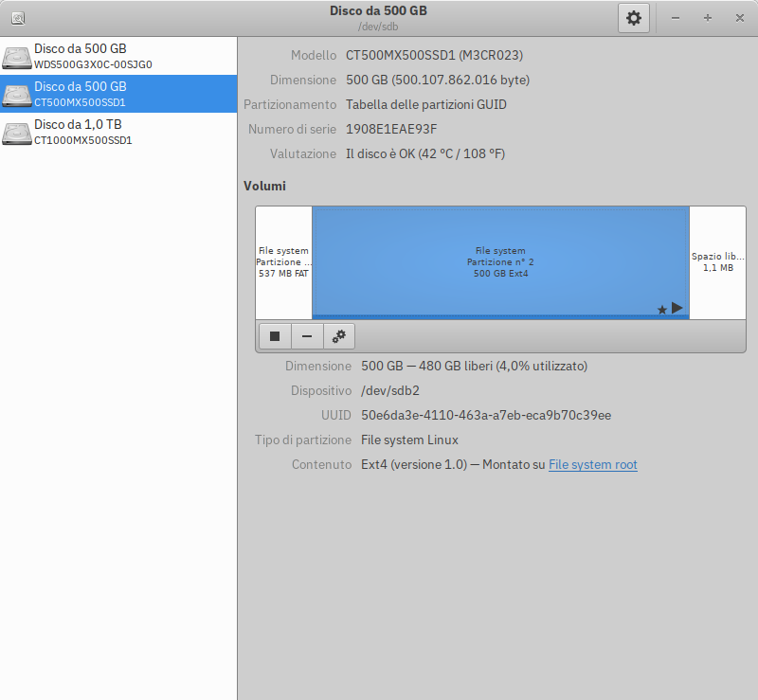Delete the selected partition with the minus button

tap(307, 336)
